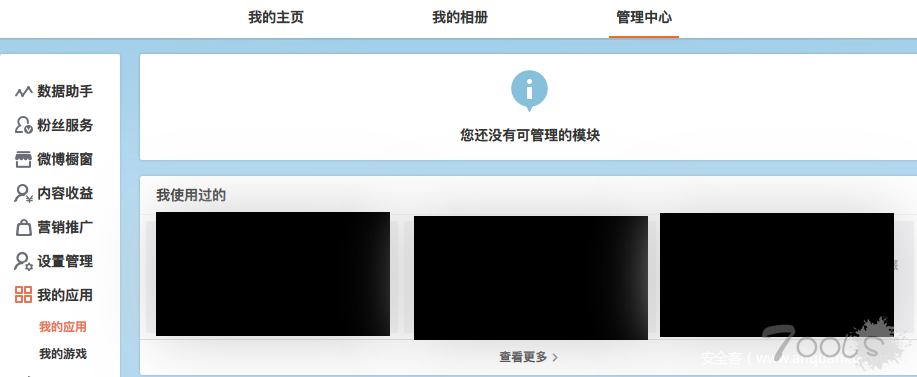
Task: Open the third used app thumbnail
Action: (x=777, y=275)
